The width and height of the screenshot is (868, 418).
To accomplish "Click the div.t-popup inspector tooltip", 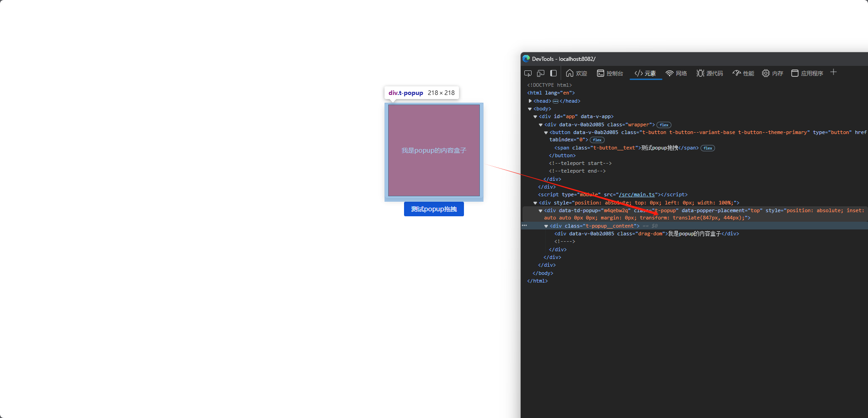I will click(421, 93).
